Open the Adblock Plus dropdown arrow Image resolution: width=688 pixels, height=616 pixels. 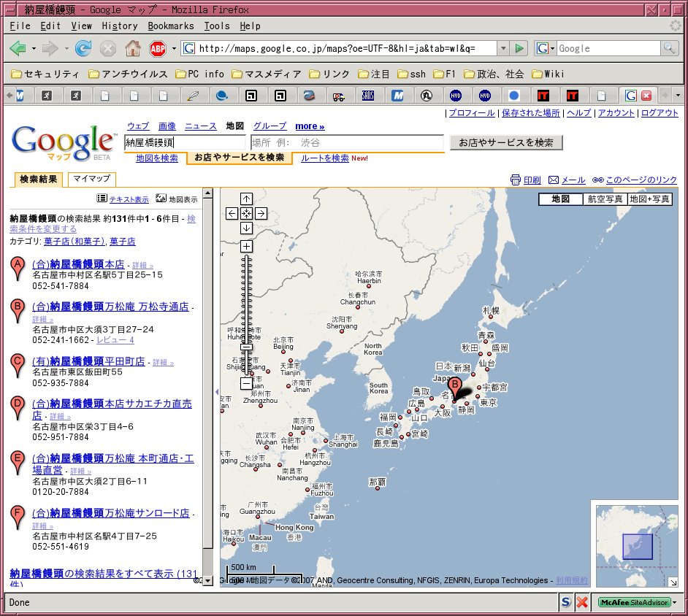[174, 48]
